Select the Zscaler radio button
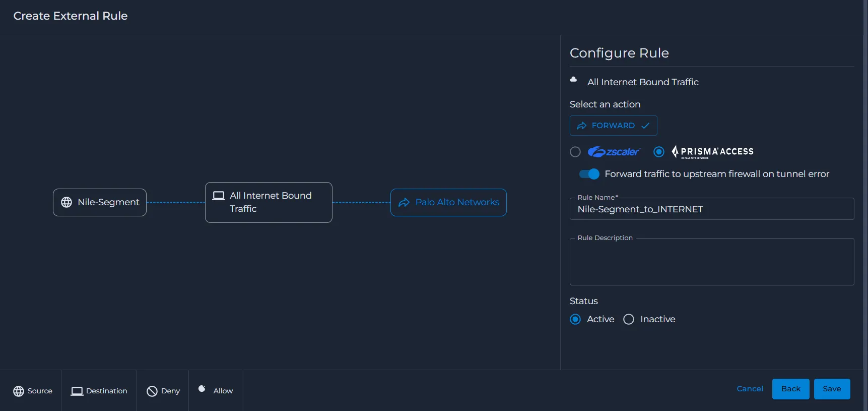Screen dimensions: 868x411 [575, 152]
